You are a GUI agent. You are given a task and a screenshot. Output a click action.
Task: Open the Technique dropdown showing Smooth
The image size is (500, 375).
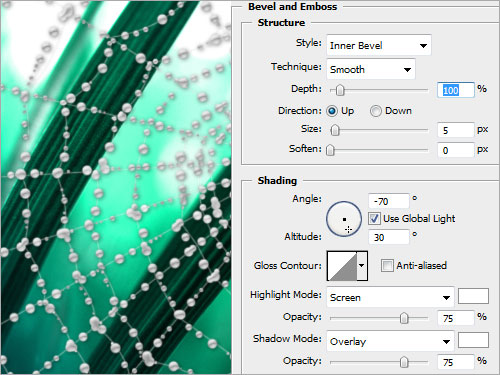tap(371, 69)
